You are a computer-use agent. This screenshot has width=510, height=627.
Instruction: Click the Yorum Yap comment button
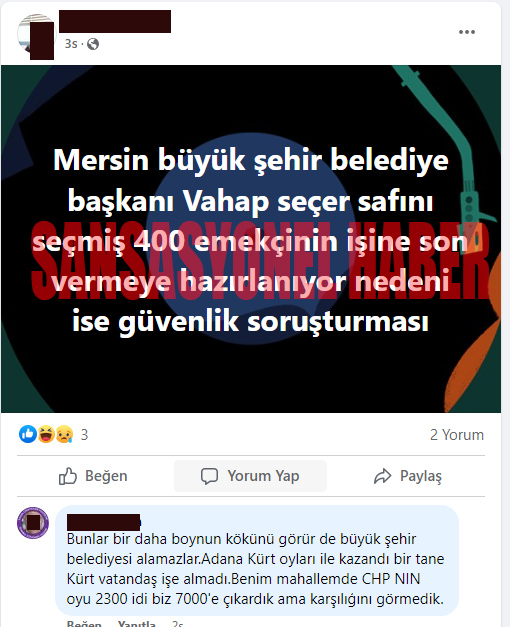tap(250, 476)
